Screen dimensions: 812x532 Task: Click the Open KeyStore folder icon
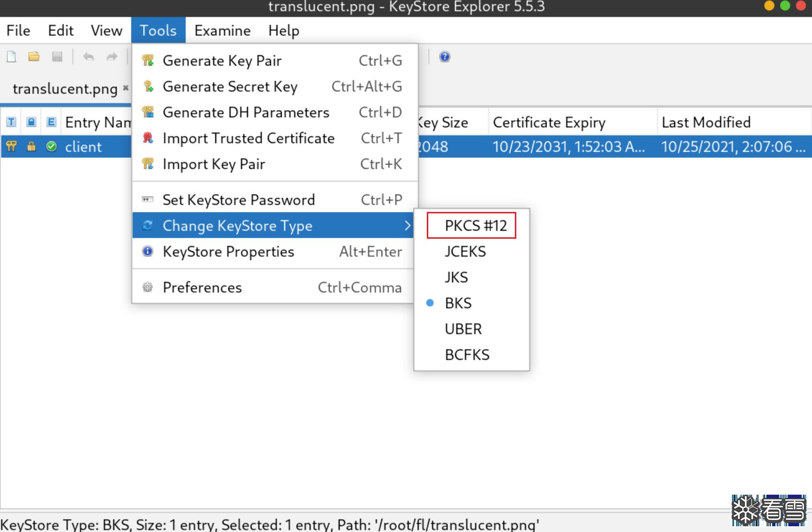[34, 57]
